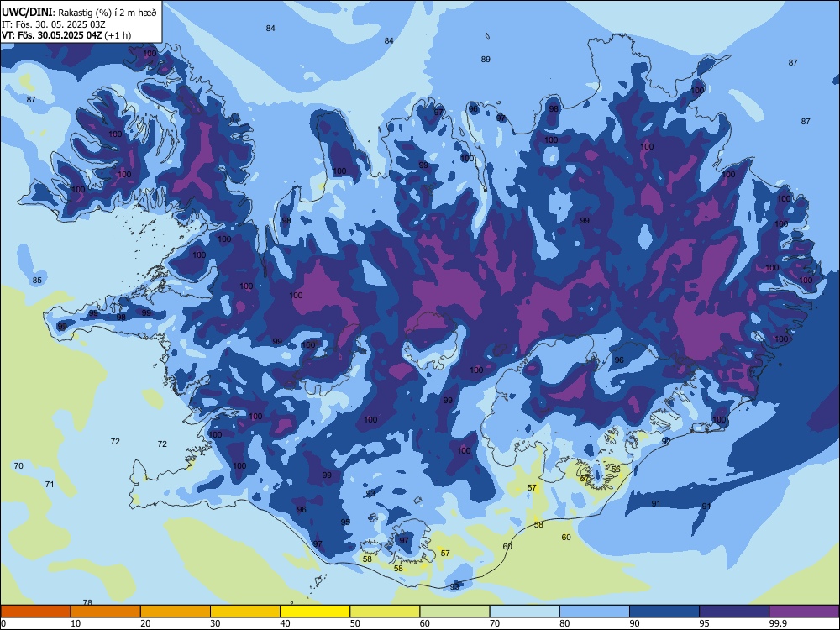
Task: Click the legend tick label "50"
Action: 355,623
